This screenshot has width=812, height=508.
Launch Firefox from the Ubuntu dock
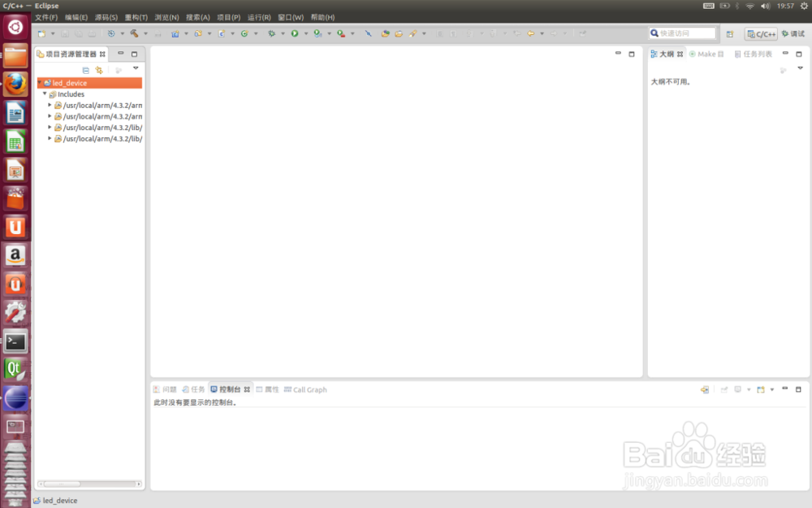15,84
